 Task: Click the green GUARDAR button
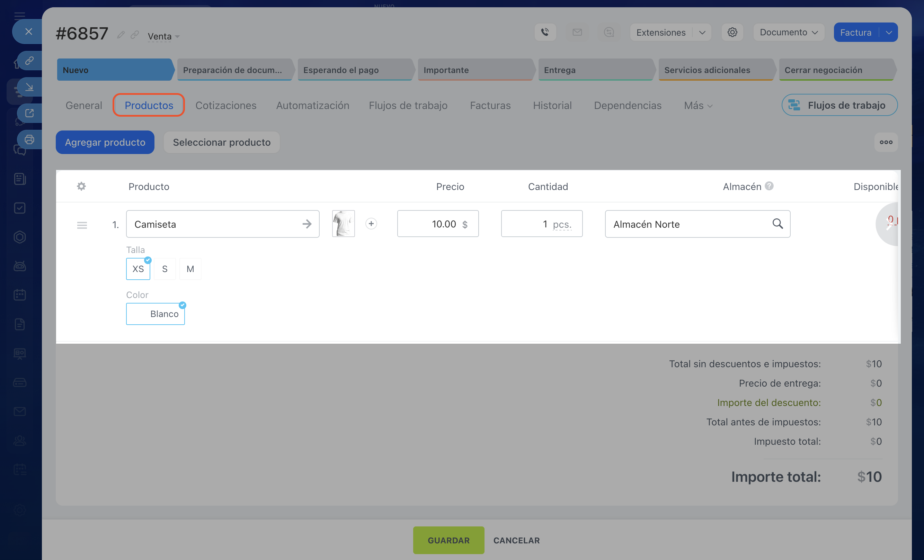pos(448,540)
